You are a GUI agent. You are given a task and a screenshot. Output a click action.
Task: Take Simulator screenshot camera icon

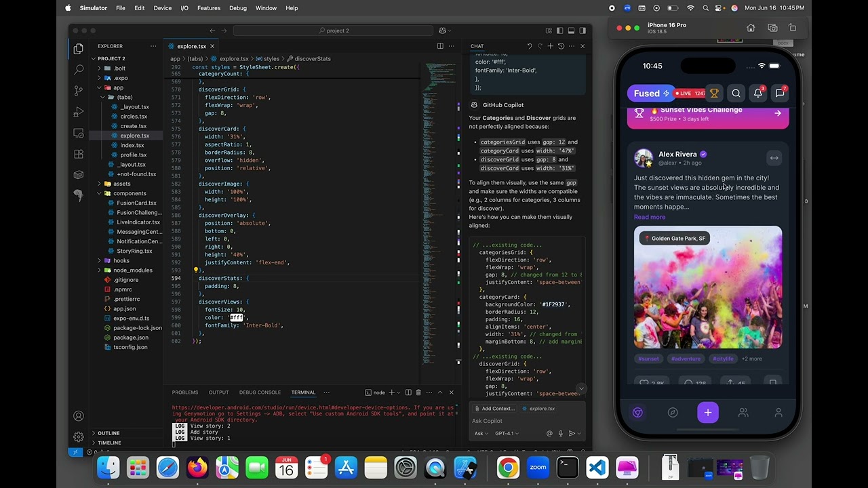pos(772,28)
